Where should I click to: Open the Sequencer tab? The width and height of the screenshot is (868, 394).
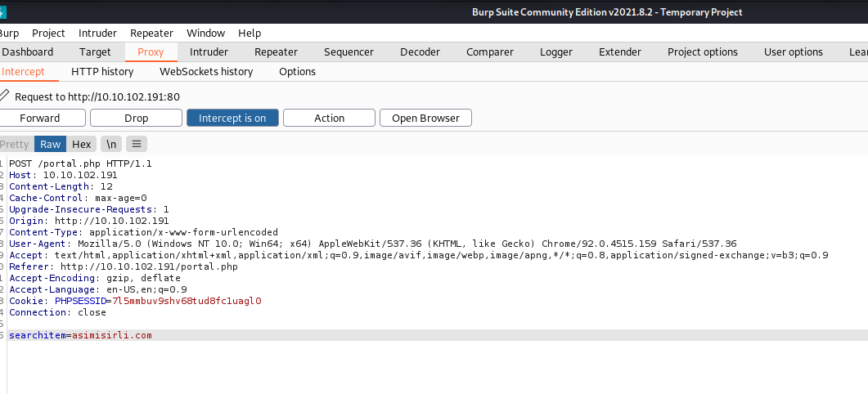click(x=349, y=52)
